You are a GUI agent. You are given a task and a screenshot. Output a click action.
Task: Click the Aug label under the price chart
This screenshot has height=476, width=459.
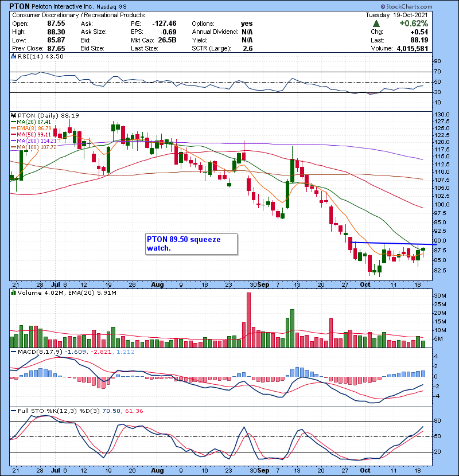point(157,285)
